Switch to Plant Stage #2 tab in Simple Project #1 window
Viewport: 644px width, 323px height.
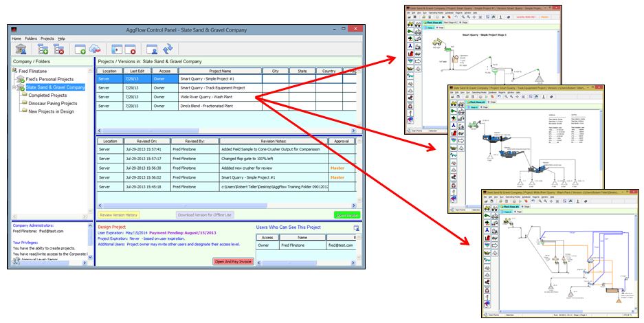tap(452, 23)
